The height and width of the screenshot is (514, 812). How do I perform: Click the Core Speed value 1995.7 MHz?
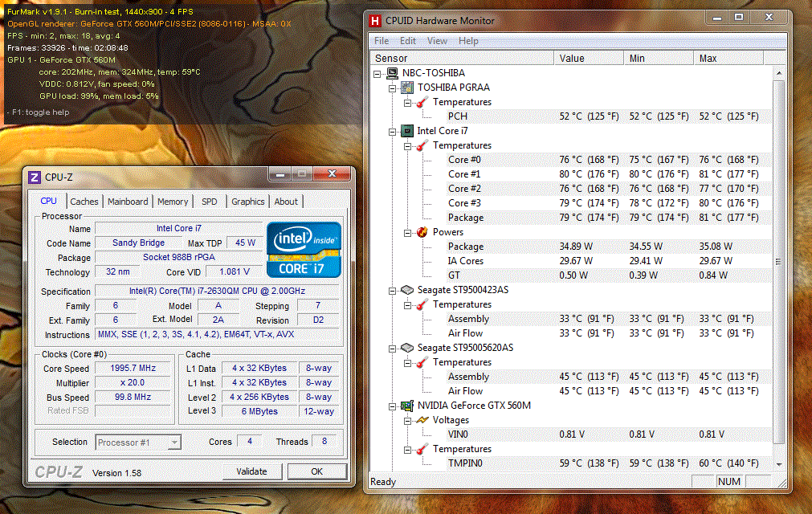[133, 368]
